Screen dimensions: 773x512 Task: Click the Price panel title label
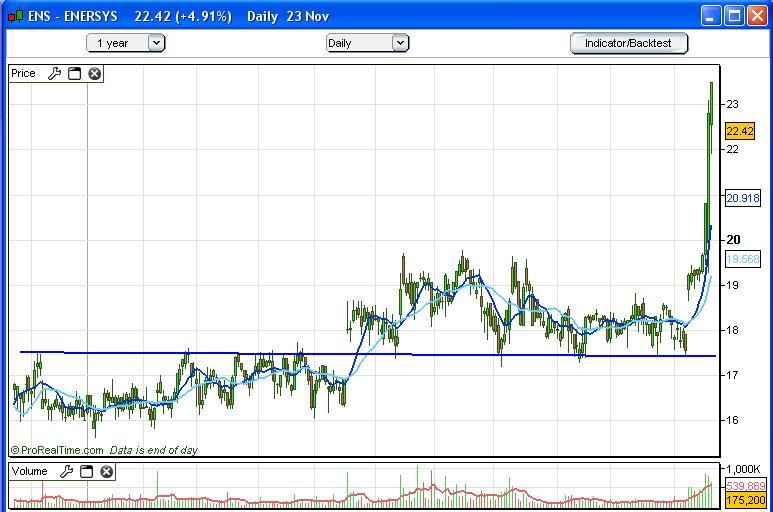point(23,73)
